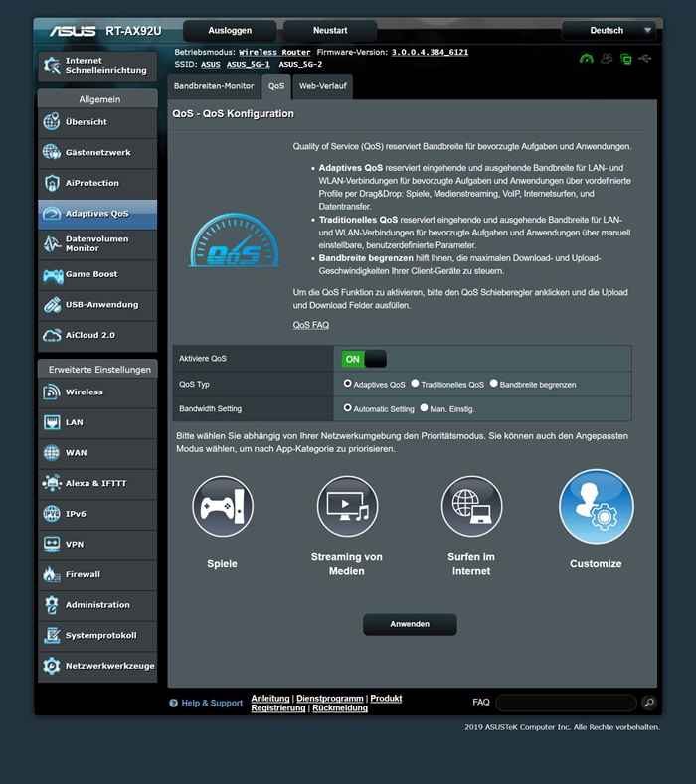Click the green QoS gauge status icon
Image resolution: width=696 pixels, height=784 pixels.
587,59
